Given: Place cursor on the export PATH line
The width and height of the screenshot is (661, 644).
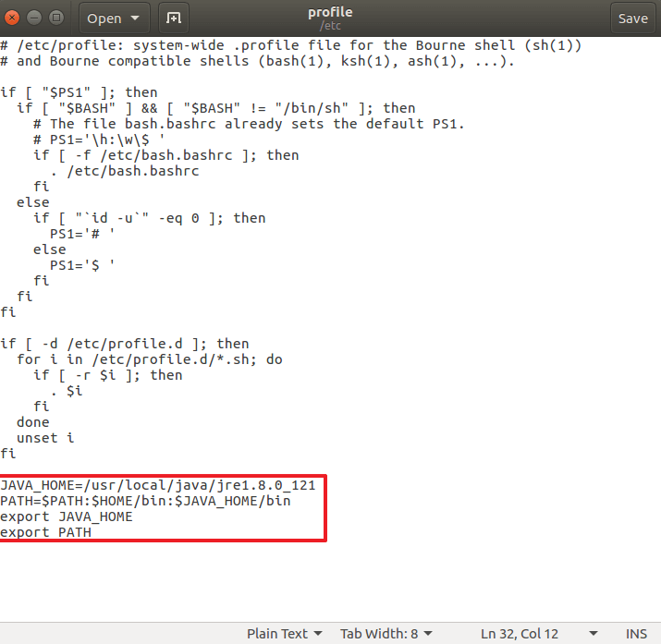Looking at the screenshot, I should point(46,532).
